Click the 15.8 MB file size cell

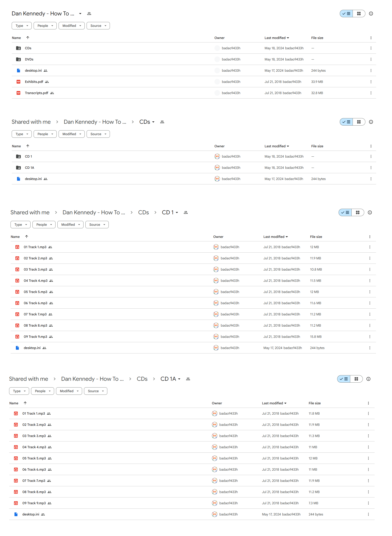click(316, 337)
